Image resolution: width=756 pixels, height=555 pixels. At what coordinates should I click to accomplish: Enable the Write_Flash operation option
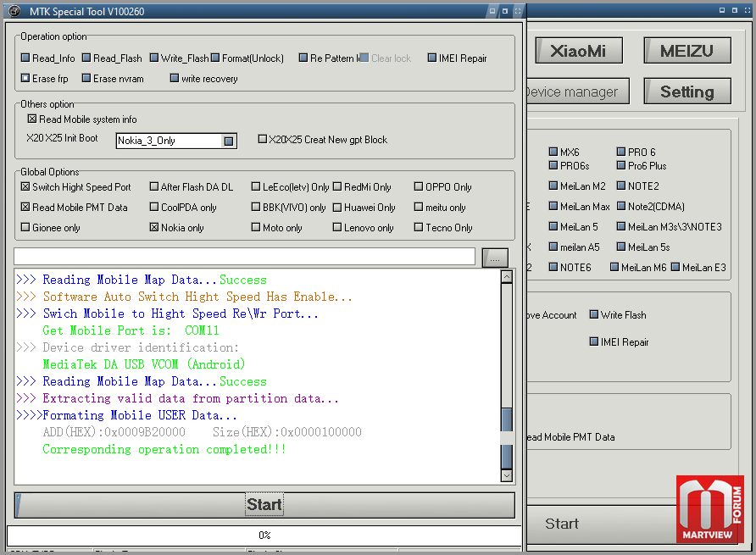point(154,58)
